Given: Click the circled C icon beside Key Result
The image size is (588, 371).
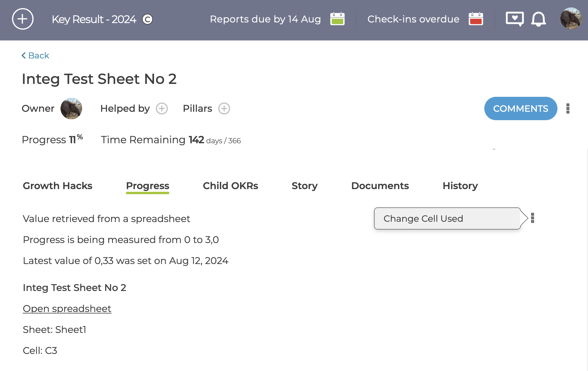Looking at the screenshot, I should pos(147,19).
